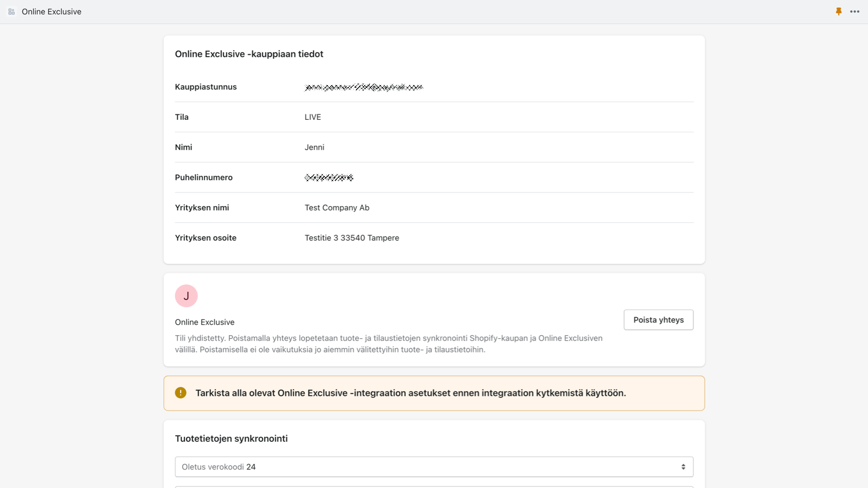868x488 pixels.
Task: Select the Puhelinnumero label
Action: pyautogui.click(x=203, y=177)
